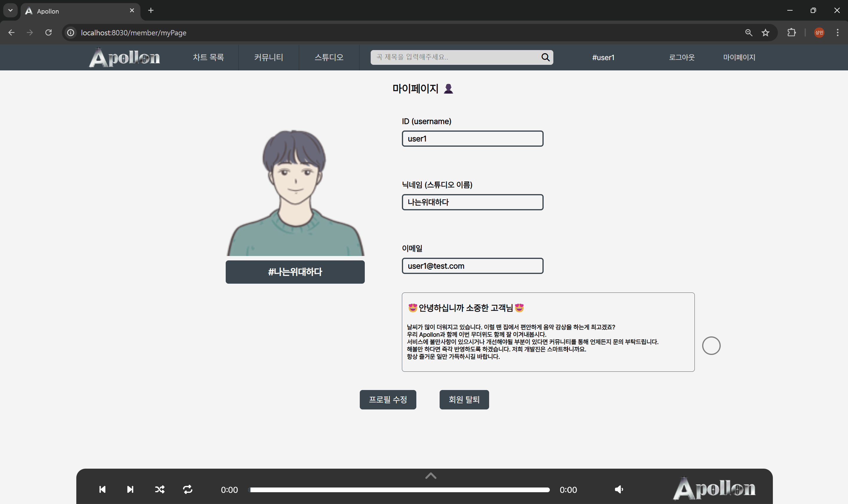Mute the player volume icon
848x504 pixels.
pos(619,489)
